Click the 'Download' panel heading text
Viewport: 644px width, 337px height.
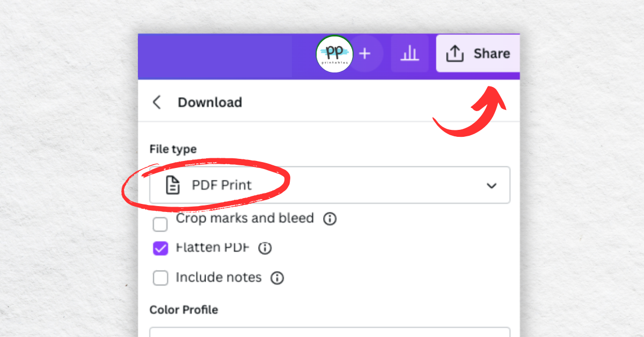[x=210, y=102]
